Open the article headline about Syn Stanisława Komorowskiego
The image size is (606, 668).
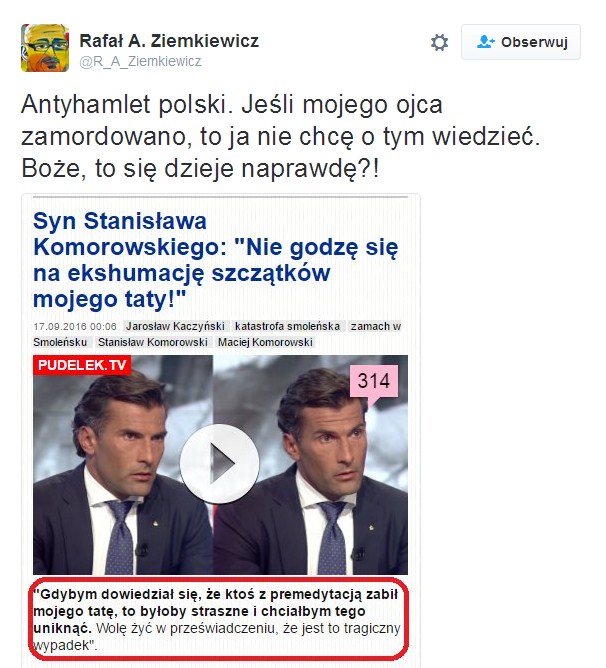pyautogui.click(x=216, y=259)
